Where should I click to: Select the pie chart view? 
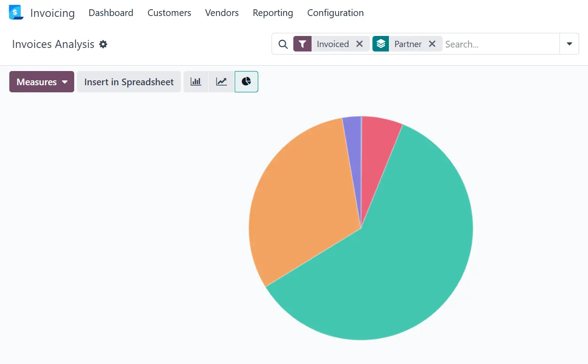(246, 82)
